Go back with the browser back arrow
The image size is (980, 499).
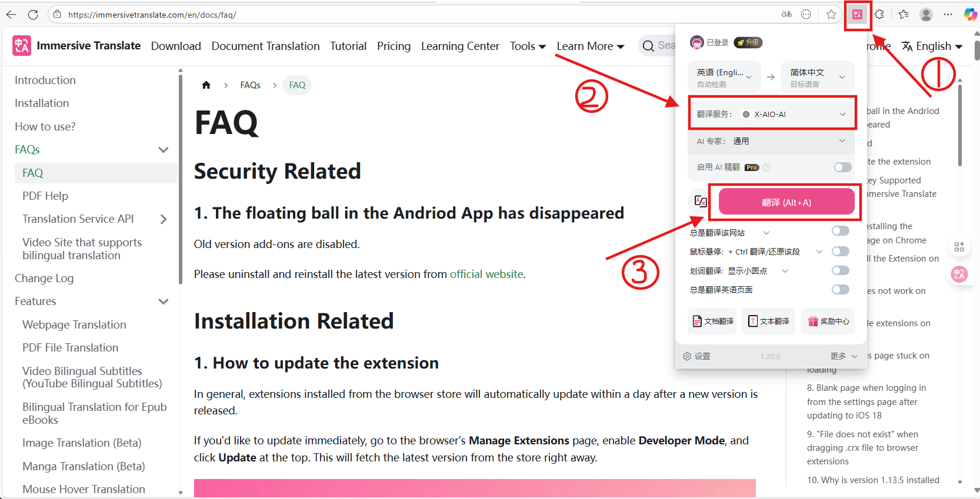coord(11,15)
